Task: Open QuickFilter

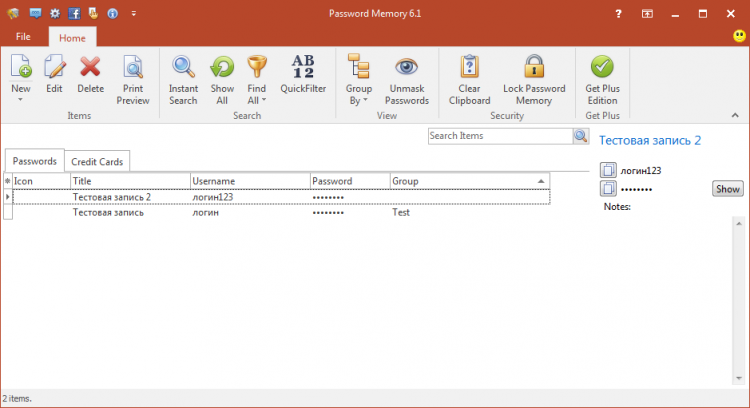Action: point(303,74)
